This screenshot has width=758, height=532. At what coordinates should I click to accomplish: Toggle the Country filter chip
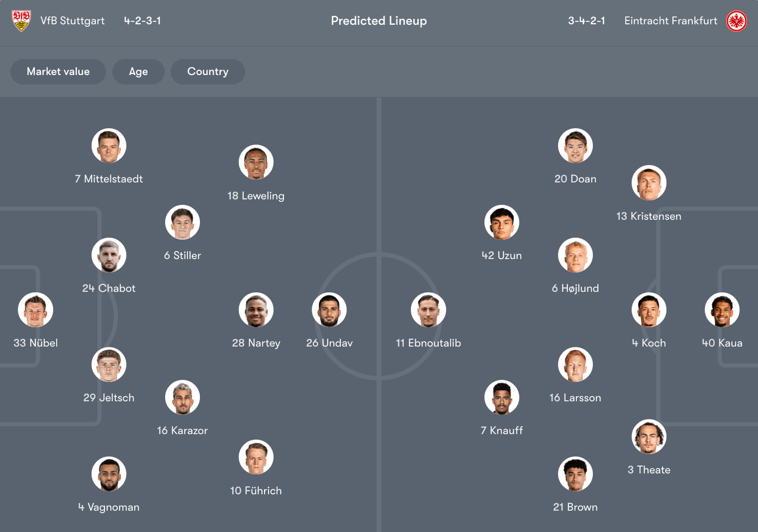pos(208,71)
